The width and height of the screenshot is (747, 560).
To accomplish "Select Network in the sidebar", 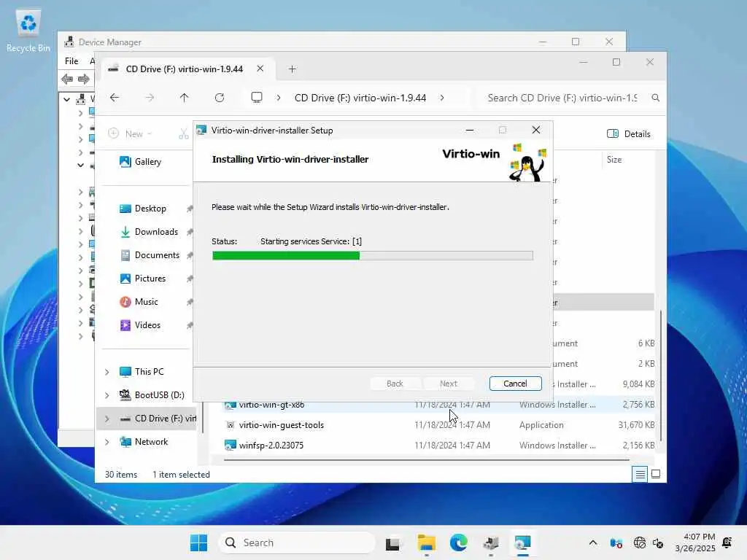I will pos(144,442).
